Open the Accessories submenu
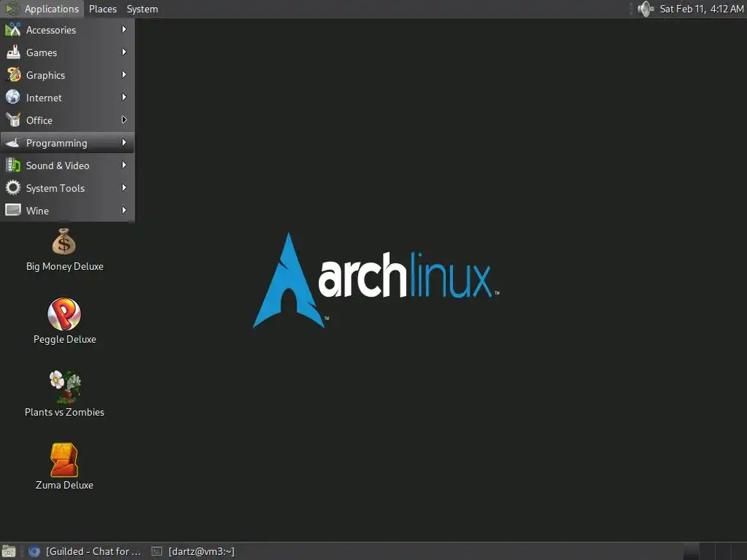This screenshot has width=747, height=560. click(67, 30)
